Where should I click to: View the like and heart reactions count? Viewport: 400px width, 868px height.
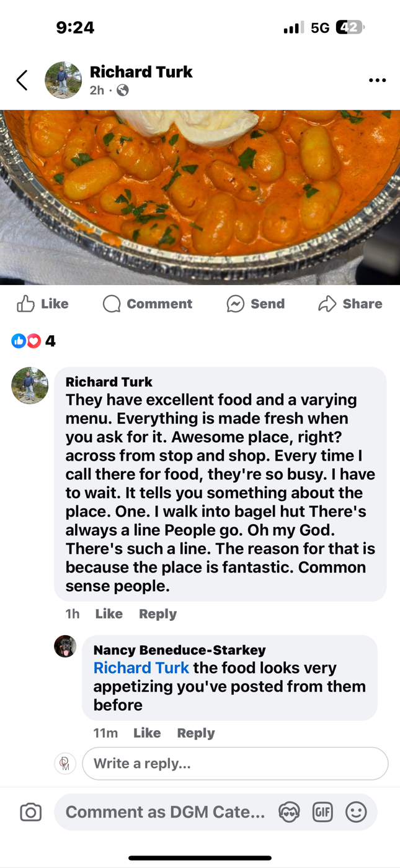coord(33,341)
